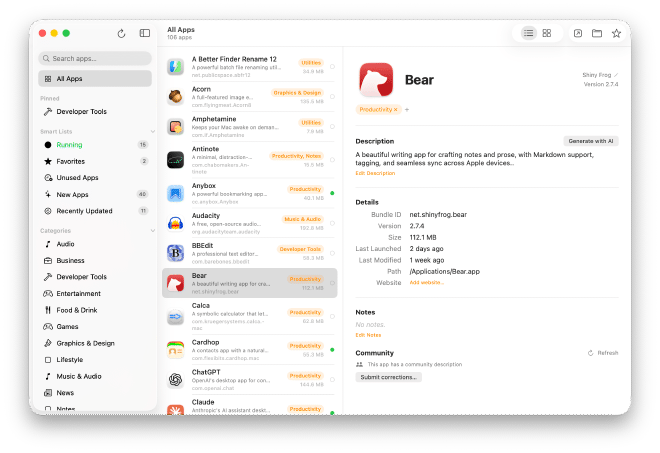The width and height of the screenshot is (660, 453).
Task: Select the Games category
Action: point(95,327)
